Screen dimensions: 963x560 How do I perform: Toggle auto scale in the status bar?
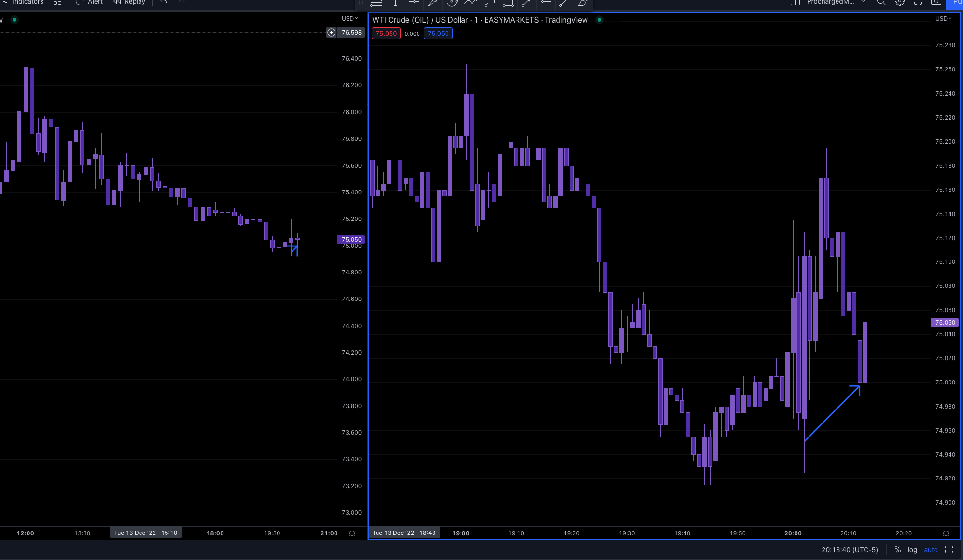931,549
